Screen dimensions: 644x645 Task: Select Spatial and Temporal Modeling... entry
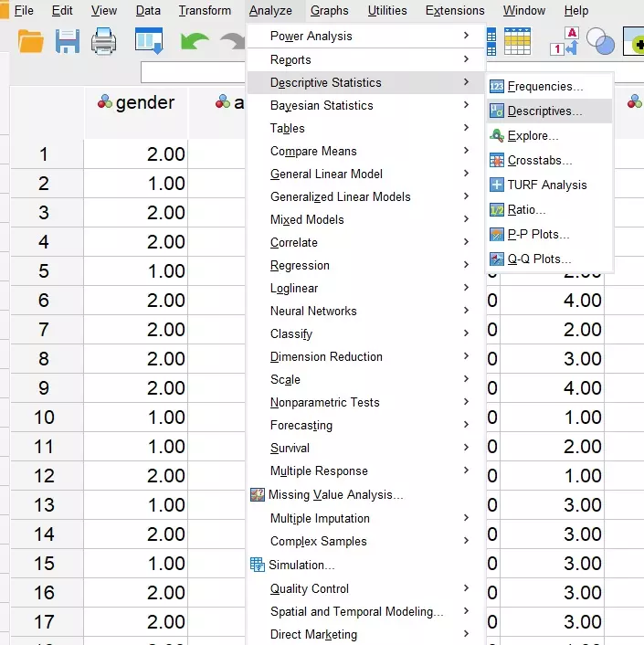click(x=366, y=611)
